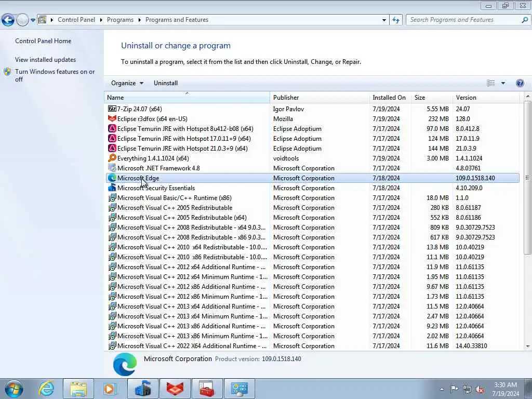Image resolution: width=532 pixels, height=399 pixels.
Task: Open r3dfox browser on taskbar
Action: pos(175,389)
